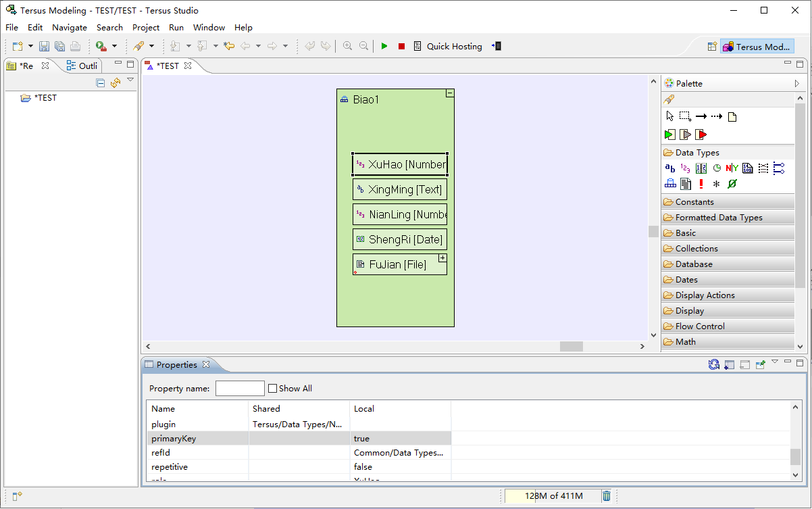
Task: Click the Zoom In magnifier icon
Action: [x=347, y=46]
